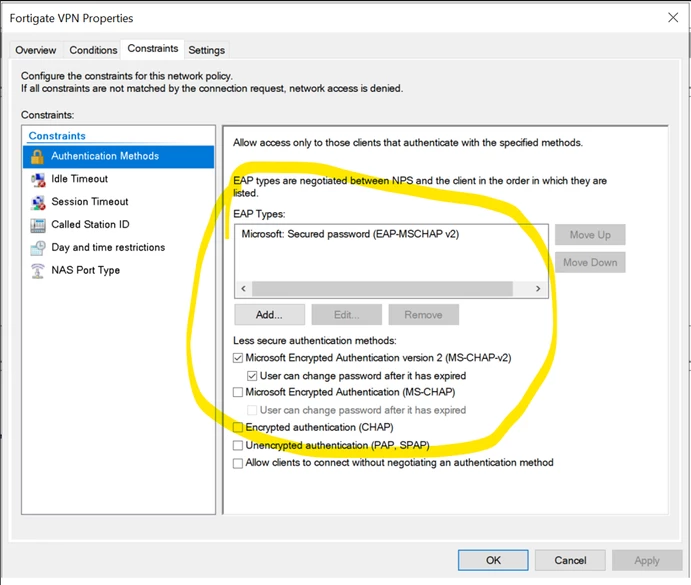Toggle MS-CHAP-v2 password change after expiry checkbox

(252, 376)
